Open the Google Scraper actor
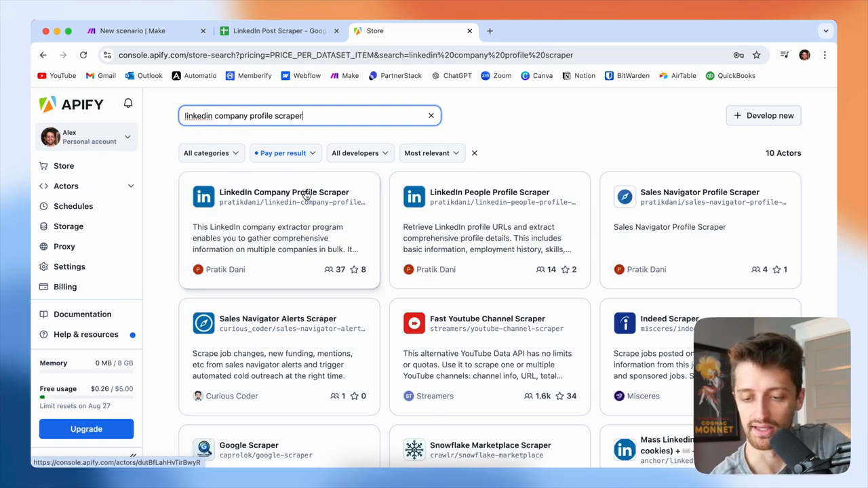Image resolution: width=868 pixels, height=488 pixels. pos(249,445)
